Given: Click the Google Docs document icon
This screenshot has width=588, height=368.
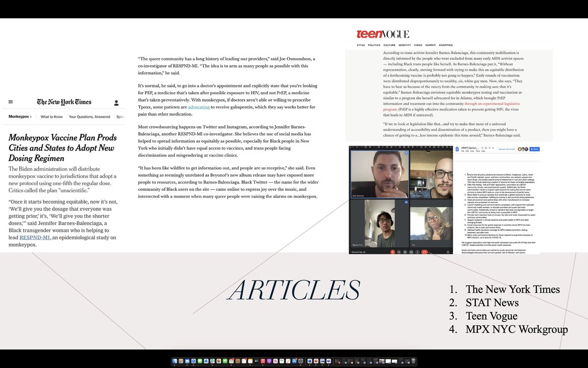Looking at the screenshot, I should click(x=457, y=149).
